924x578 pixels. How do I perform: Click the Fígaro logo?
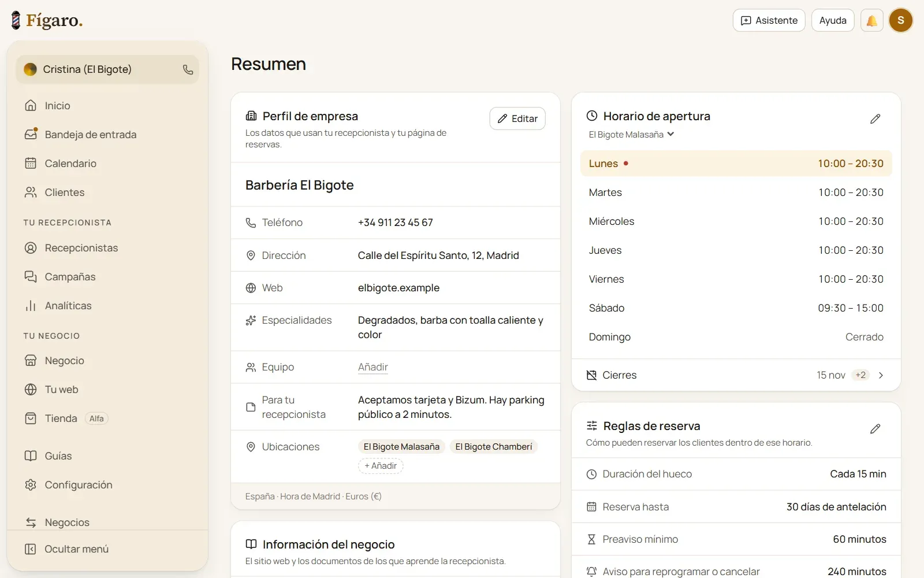47,20
